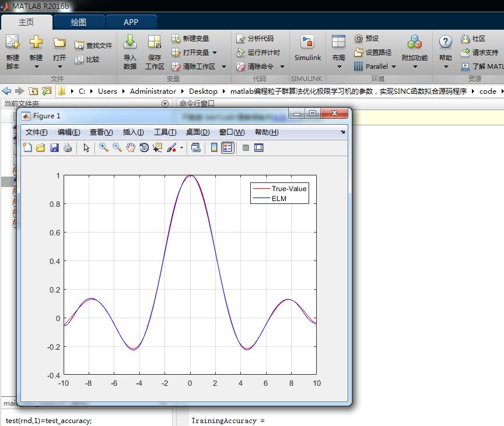Viewport: 504px width, 426px height.
Task: Select the Edit Plot arrow tool
Action: pos(86,147)
